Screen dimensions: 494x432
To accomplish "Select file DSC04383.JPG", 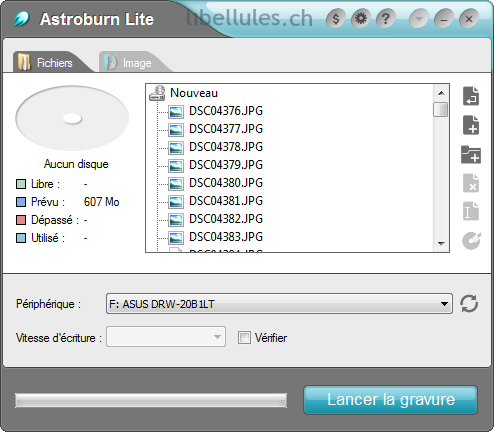I will click(x=226, y=237).
